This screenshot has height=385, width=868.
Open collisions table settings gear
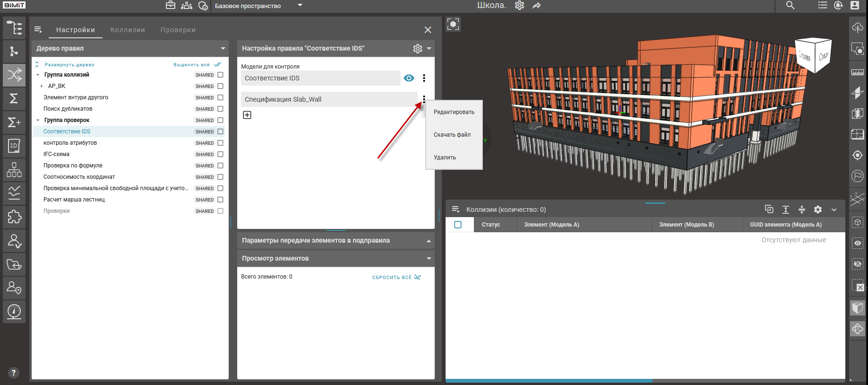pyautogui.click(x=818, y=209)
